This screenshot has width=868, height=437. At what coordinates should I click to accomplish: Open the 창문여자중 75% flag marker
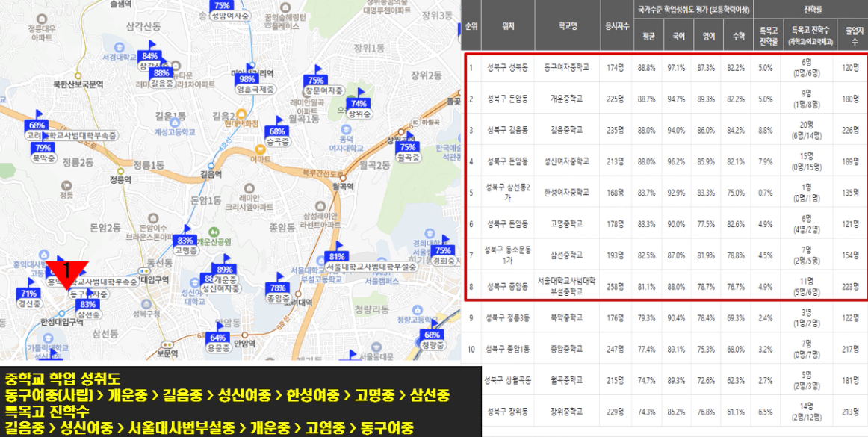click(317, 80)
